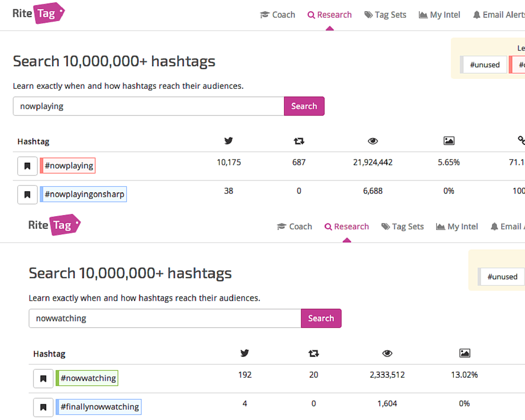This screenshot has width=525, height=420.
Task: Click Search button beside nowwatching field
Action: (321, 318)
